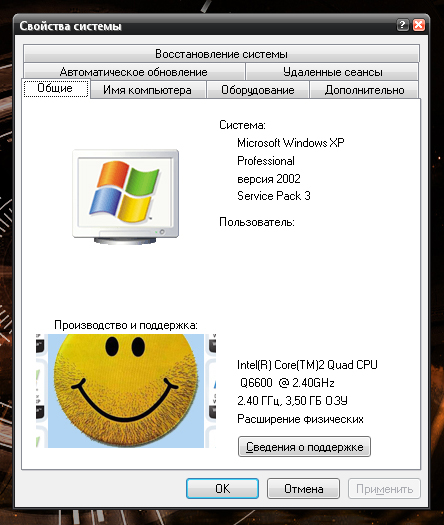The image size is (444, 525).
Task: Open the Удаленные сеансы tab
Action: pos(332,72)
